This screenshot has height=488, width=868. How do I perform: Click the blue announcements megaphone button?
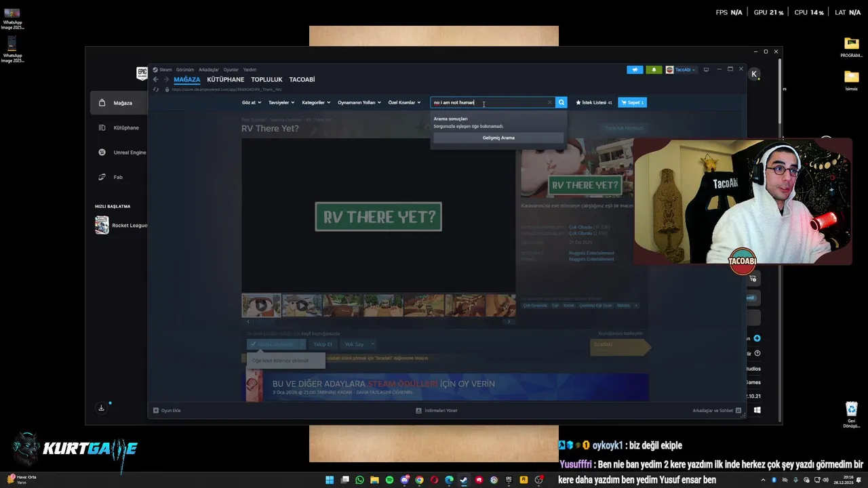[635, 69]
